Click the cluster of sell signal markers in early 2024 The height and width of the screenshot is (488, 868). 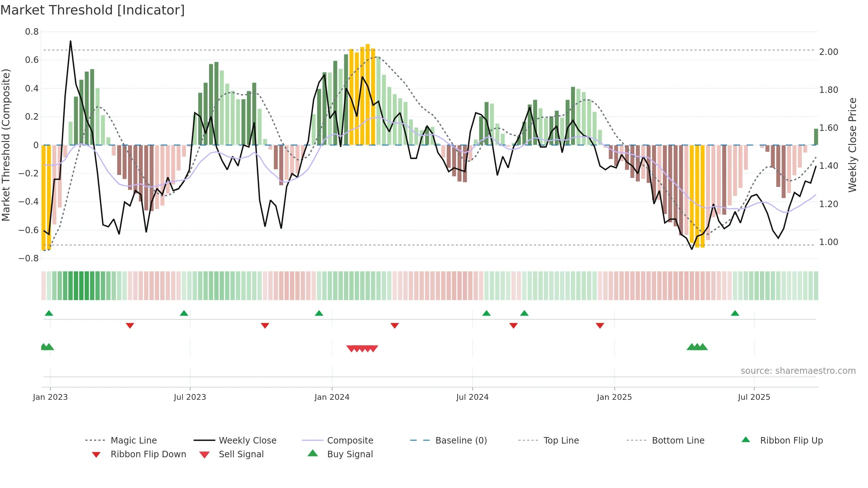click(362, 348)
